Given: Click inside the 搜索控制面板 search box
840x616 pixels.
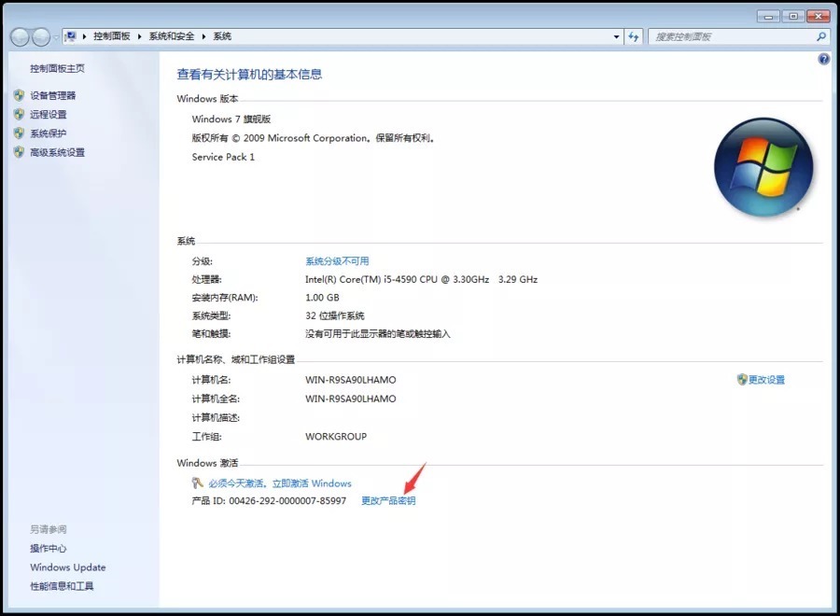Looking at the screenshot, I should point(728,35).
